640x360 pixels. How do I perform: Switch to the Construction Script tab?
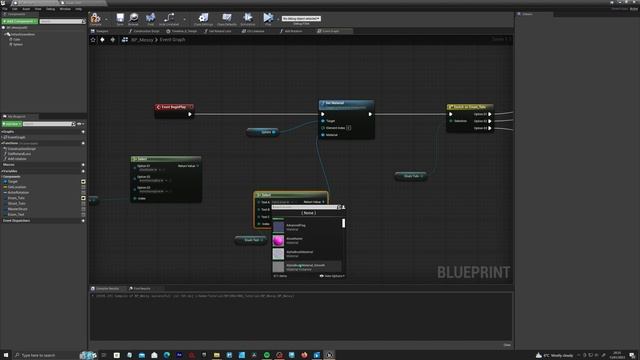point(144,31)
